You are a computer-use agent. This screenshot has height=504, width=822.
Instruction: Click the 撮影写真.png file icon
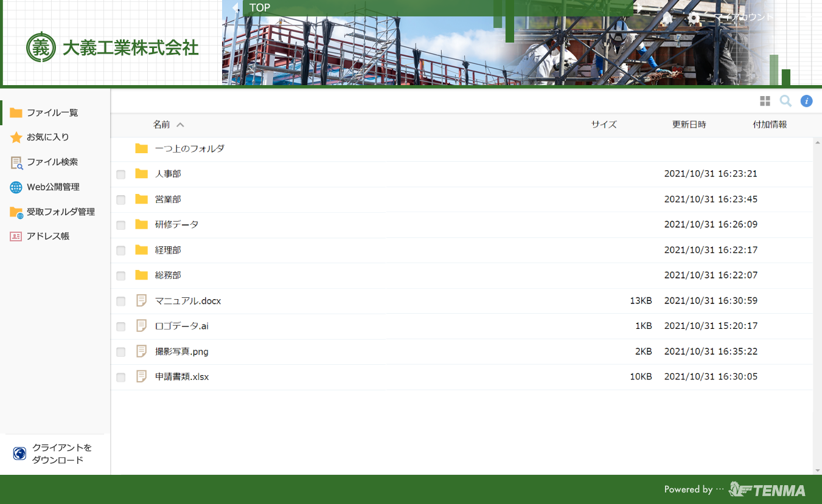pos(142,351)
